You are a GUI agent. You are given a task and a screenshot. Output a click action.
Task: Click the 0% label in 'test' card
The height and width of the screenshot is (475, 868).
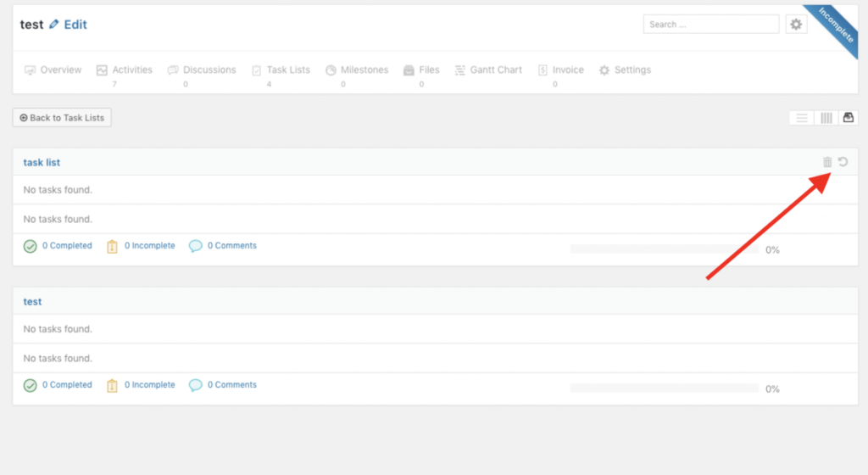pyautogui.click(x=772, y=388)
